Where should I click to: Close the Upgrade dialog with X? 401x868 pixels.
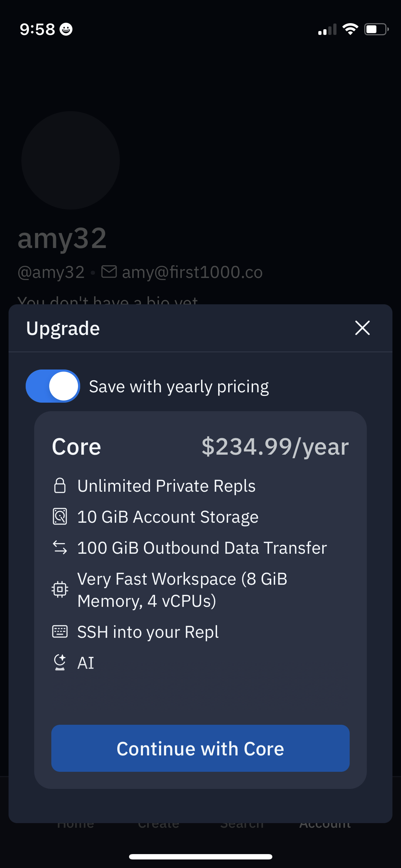click(x=362, y=328)
